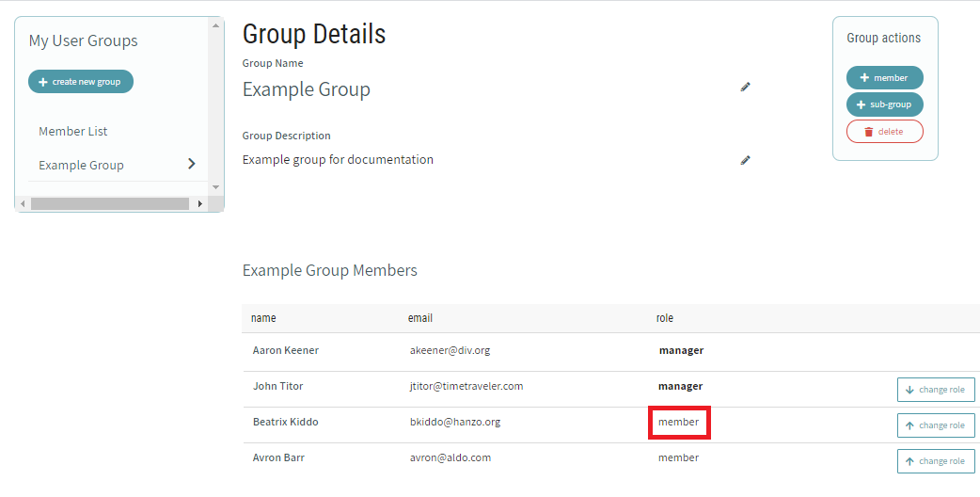980x497 pixels.
Task: Click sidebar horizontal scrollbar thumb
Action: (x=110, y=204)
